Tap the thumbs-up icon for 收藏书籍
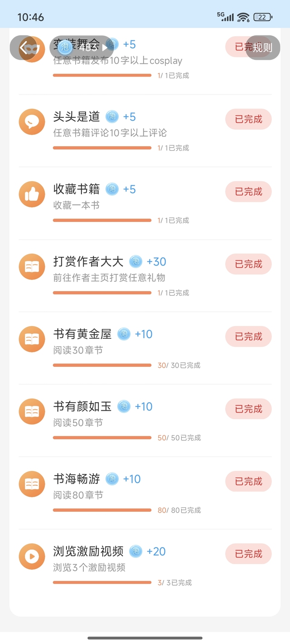Viewport: 290px width, 644px height. coord(32,194)
